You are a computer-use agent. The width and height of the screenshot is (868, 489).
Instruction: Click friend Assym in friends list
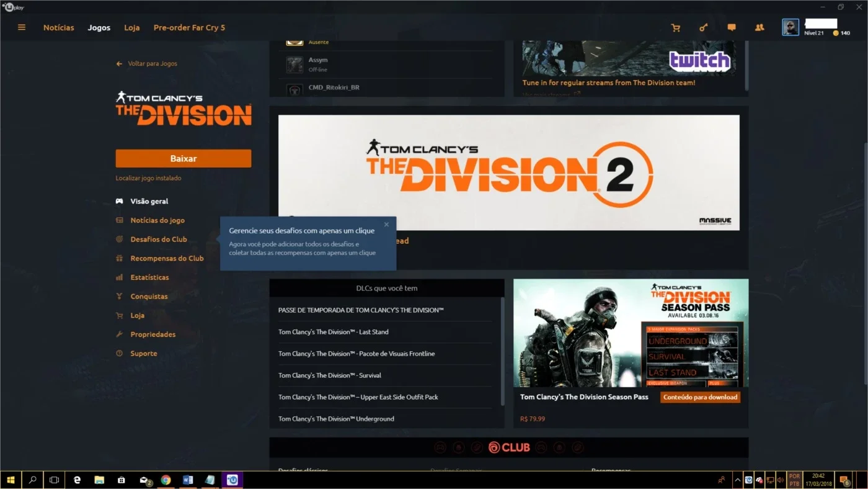click(x=387, y=65)
